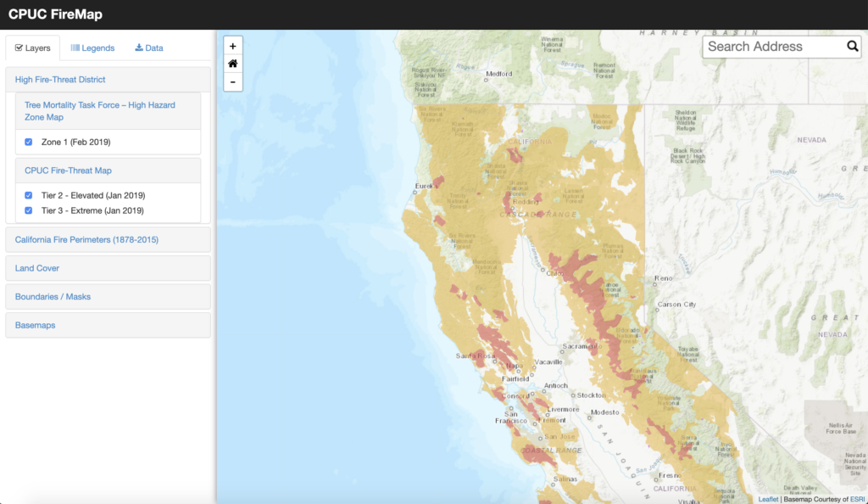Click the home icon to reset map extent
The width and height of the screenshot is (868, 504).
232,64
